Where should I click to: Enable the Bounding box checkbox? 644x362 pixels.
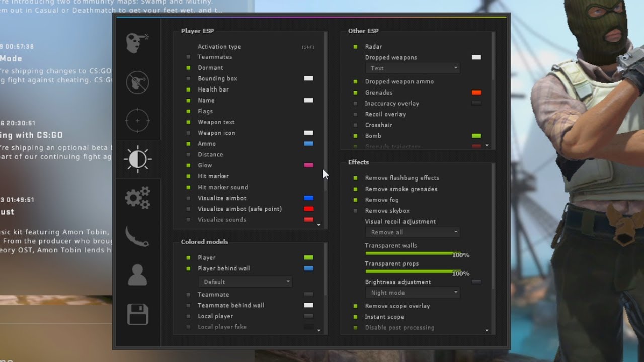pos(188,79)
